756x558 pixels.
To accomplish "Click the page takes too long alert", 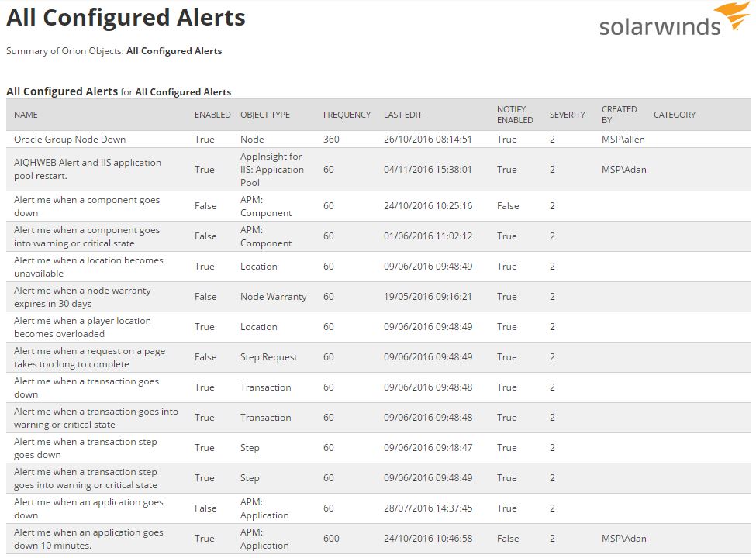I will coord(89,357).
